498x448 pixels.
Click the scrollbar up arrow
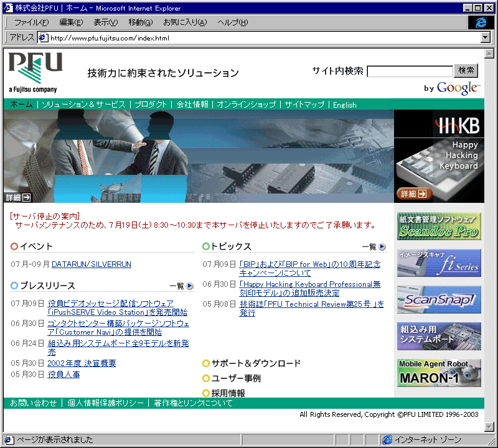pyautogui.click(x=489, y=54)
